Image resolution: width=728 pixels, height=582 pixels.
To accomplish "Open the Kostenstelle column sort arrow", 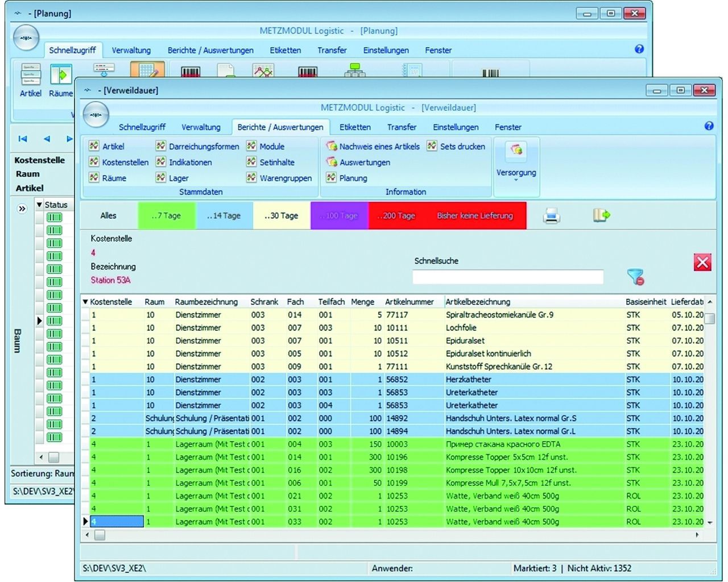I will point(85,302).
